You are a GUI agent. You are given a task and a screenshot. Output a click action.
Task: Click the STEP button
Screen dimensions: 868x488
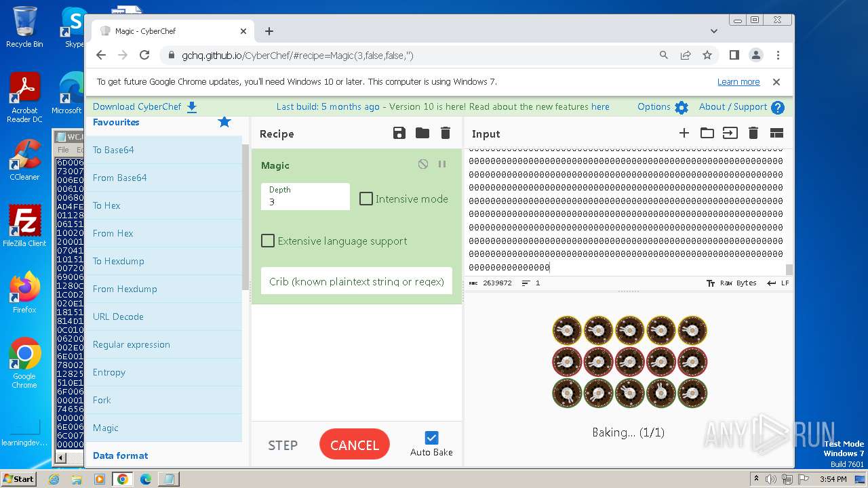coord(283,445)
